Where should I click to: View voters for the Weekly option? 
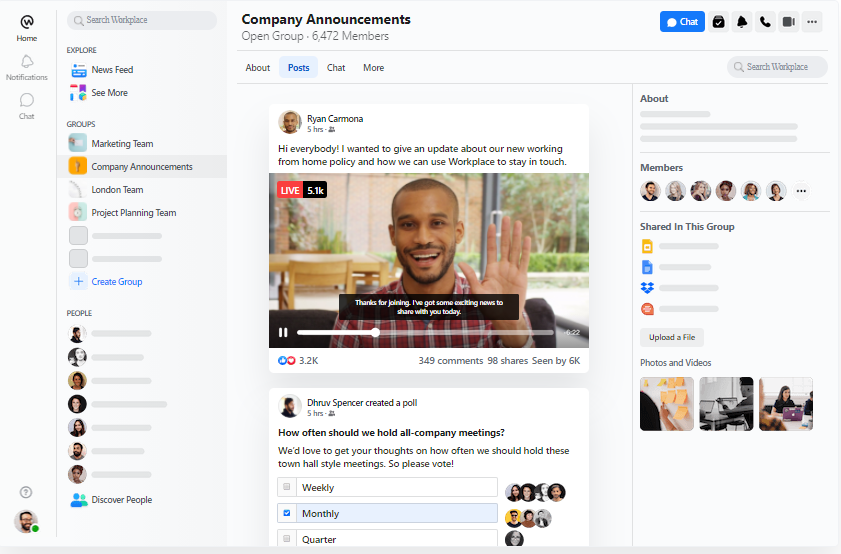click(535, 492)
